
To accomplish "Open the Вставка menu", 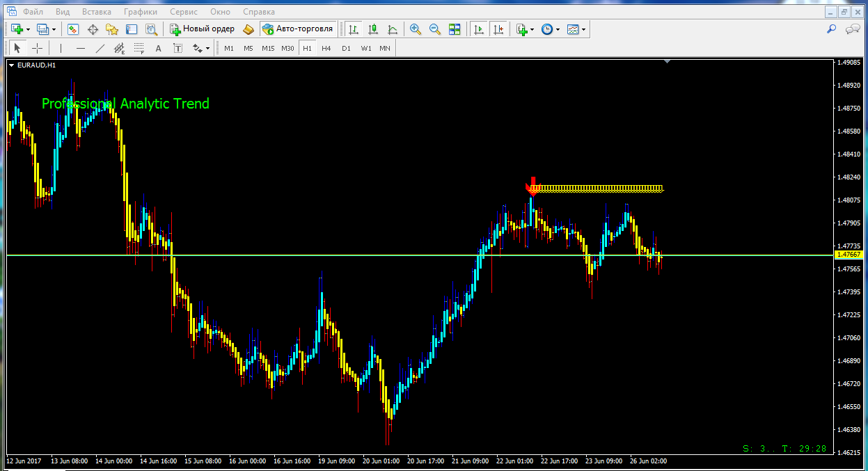I will click(x=96, y=12).
